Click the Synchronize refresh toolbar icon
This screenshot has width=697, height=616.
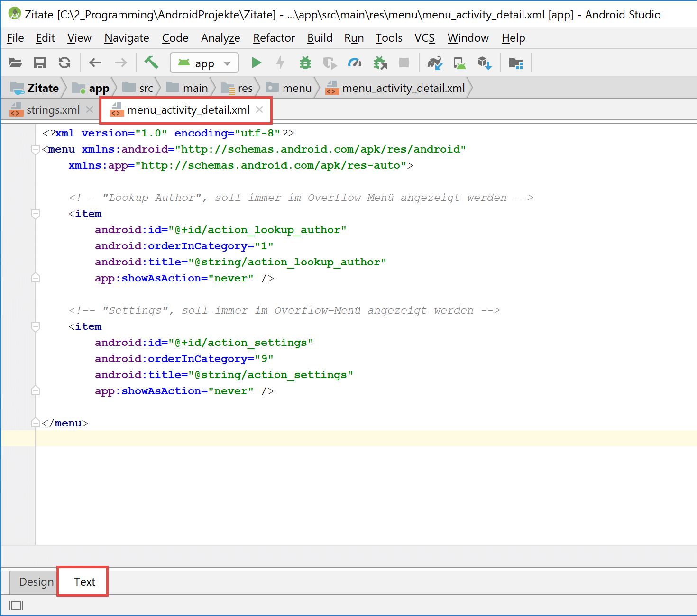64,63
